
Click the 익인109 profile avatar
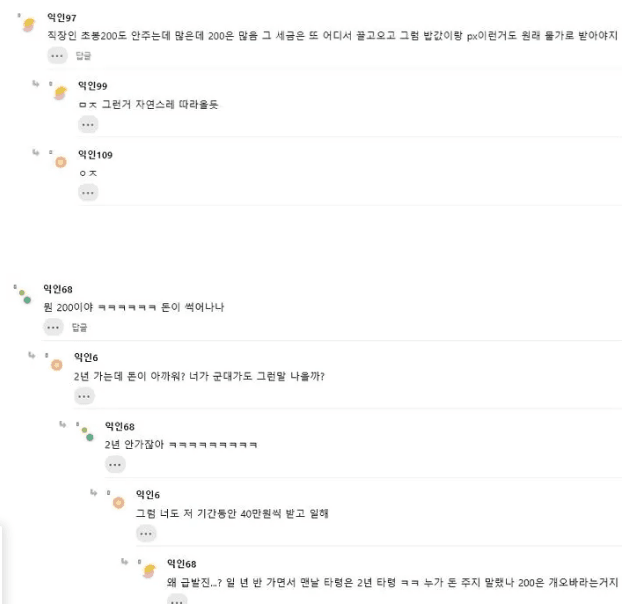pyautogui.click(x=60, y=162)
